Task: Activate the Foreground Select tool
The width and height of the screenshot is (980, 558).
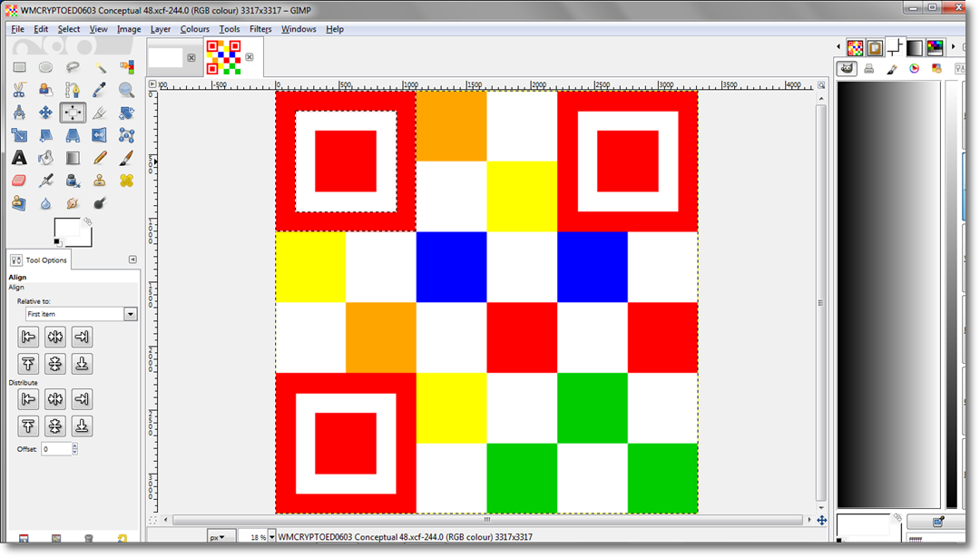Action: (45, 90)
